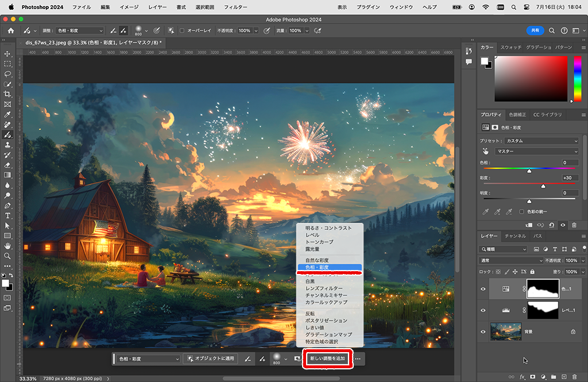Viewport: 588px width, 382px height.
Task: Click the 彩度 saturation slider handle
Action: (x=543, y=186)
